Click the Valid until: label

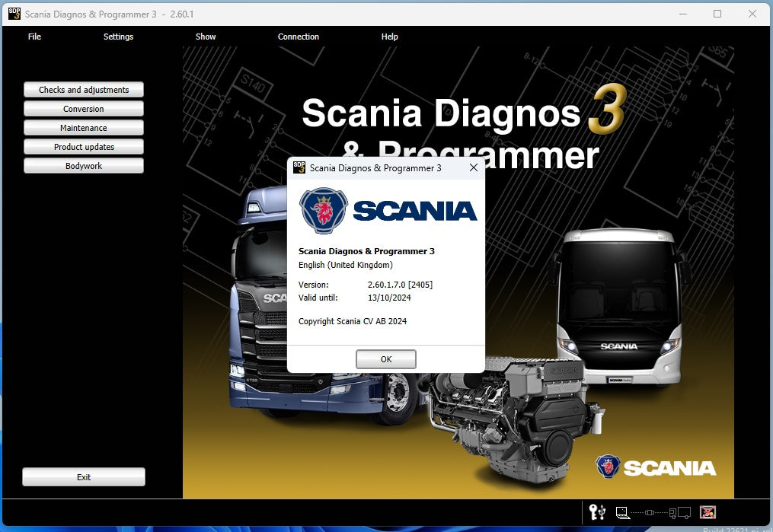pos(318,298)
